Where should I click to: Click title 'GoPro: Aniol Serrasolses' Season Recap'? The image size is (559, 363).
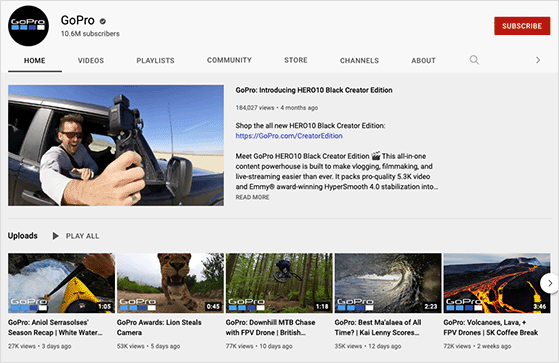click(x=55, y=327)
